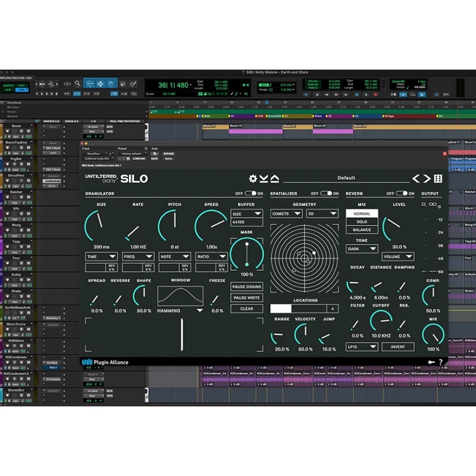Click the Fast Forward transport button
Image resolution: width=476 pixels, height=476 pixels.
click(336, 95)
